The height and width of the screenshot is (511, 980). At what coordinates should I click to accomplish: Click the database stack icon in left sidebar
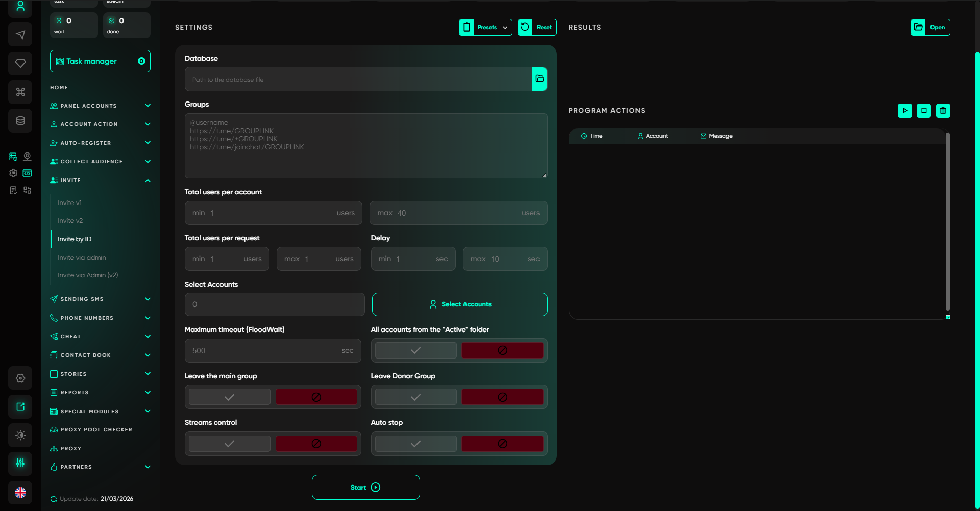pos(20,121)
